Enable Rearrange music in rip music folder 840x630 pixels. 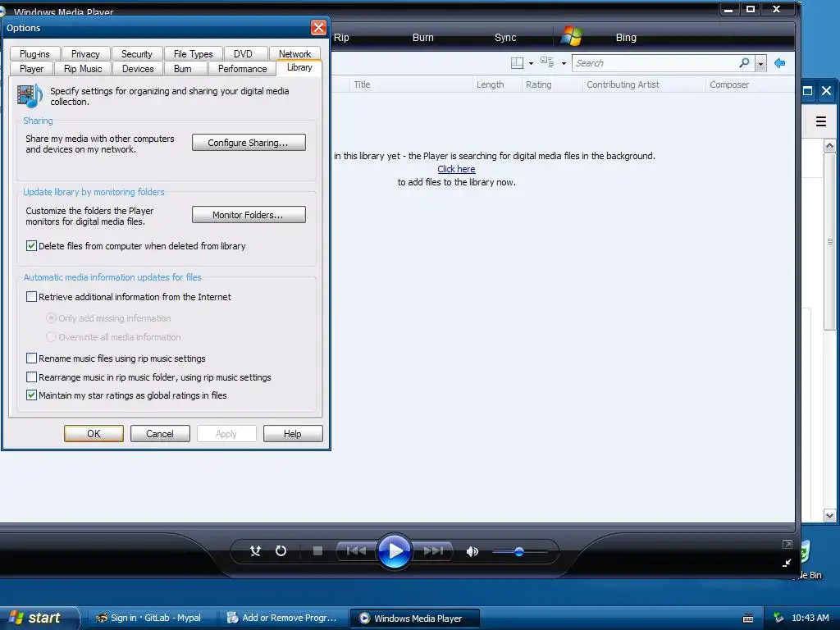click(x=32, y=377)
